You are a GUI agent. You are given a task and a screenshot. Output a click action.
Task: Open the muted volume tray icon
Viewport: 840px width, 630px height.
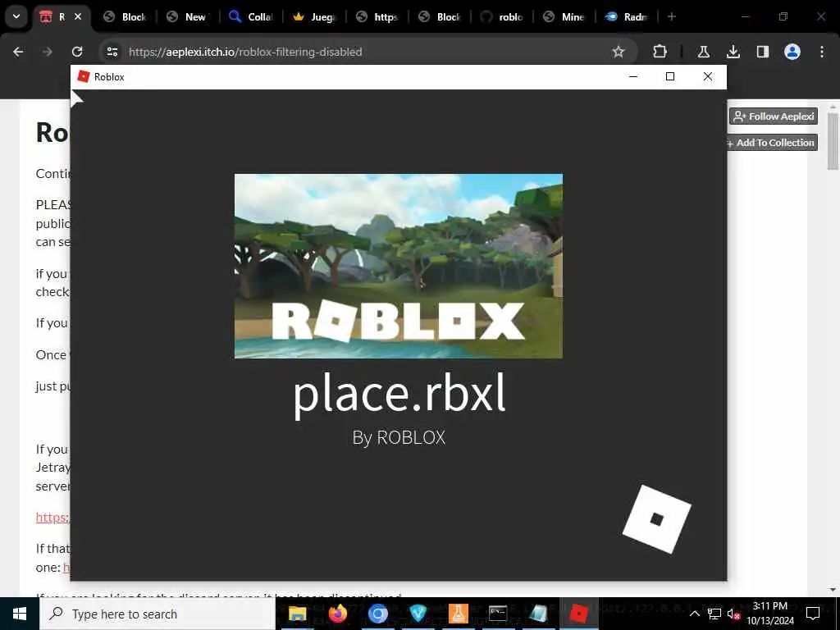(733, 614)
